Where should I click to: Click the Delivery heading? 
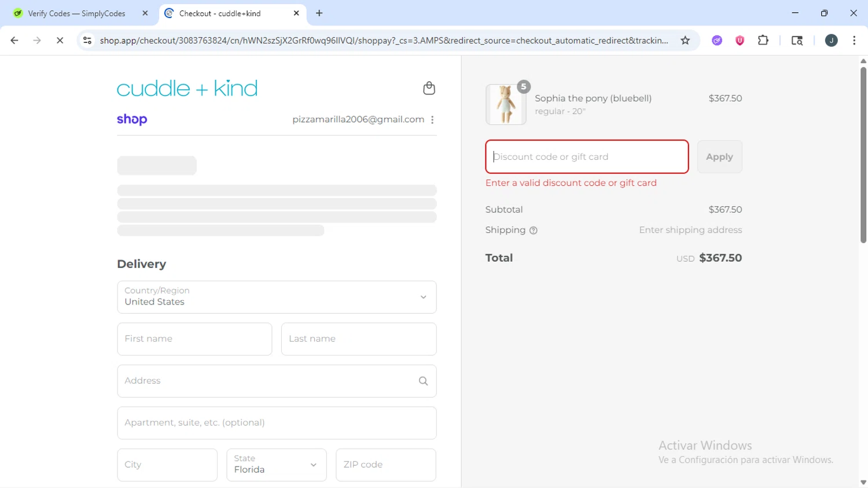click(141, 264)
